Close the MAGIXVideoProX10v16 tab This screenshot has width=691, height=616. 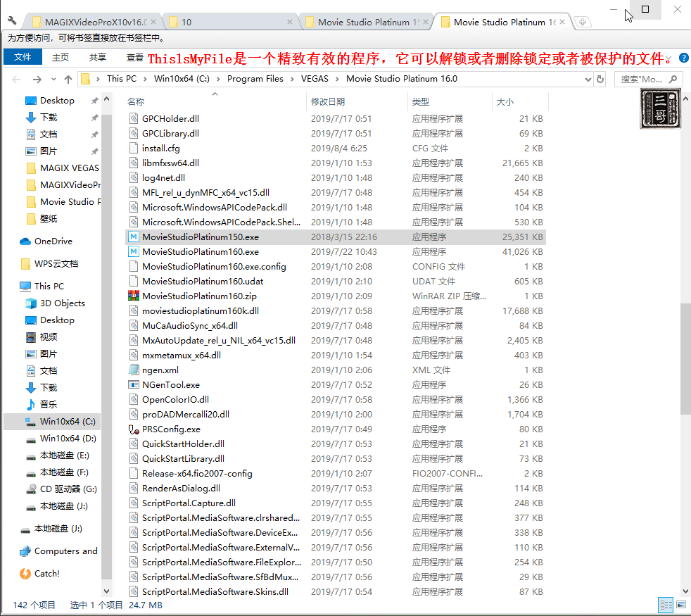click(x=153, y=22)
